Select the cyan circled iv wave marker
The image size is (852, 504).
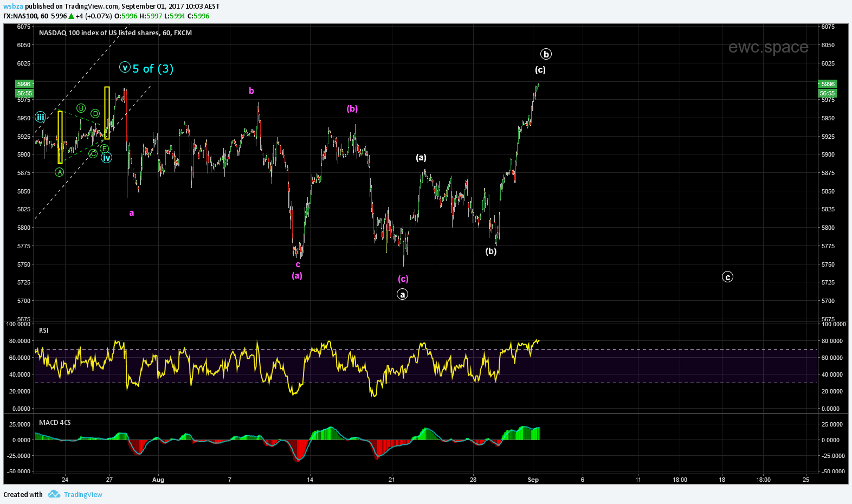point(107,158)
